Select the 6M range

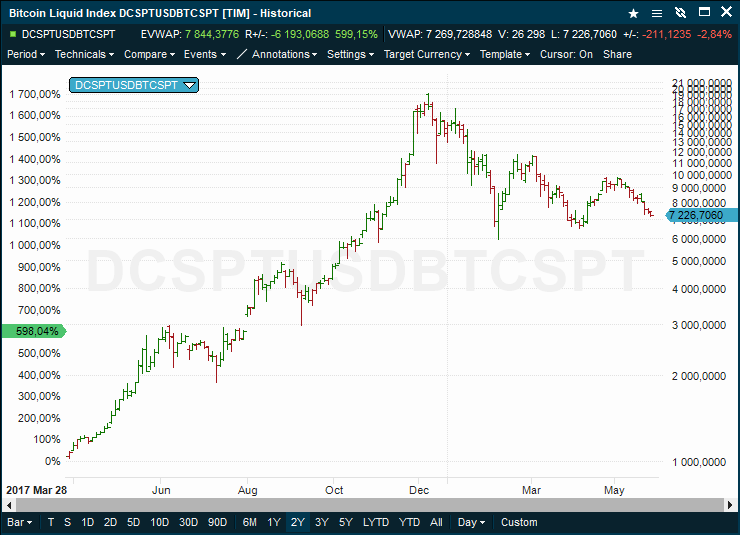coord(250,522)
